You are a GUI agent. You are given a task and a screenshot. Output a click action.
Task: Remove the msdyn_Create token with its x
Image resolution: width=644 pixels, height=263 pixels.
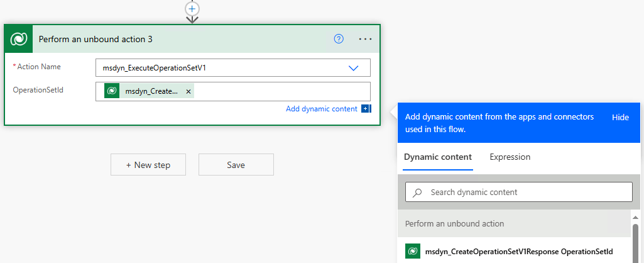(x=188, y=92)
